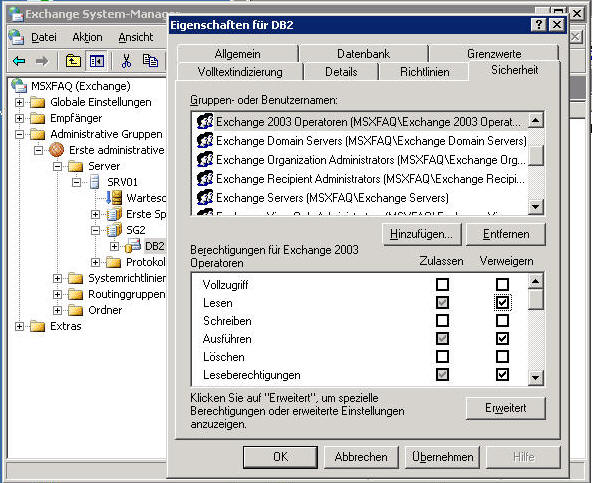Expand the Ordner tree node
Image resolution: width=592 pixels, height=483 pixels.
pyautogui.click(x=57, y=310)
